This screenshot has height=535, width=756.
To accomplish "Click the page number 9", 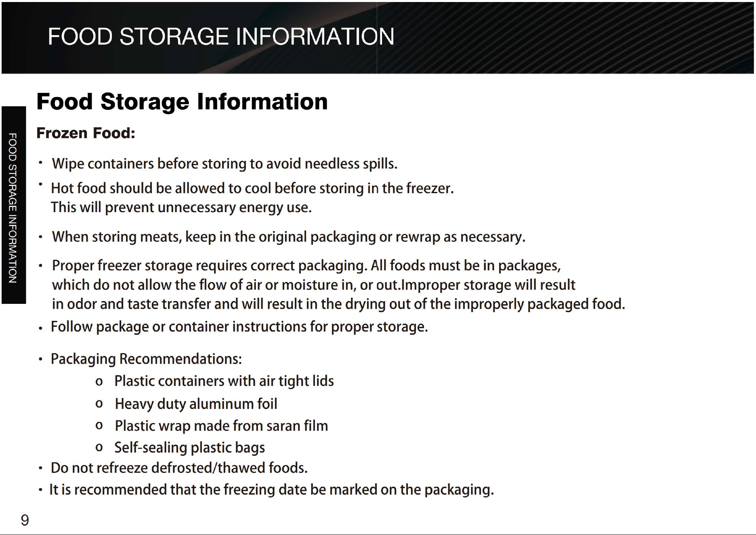I will (25, 520).
